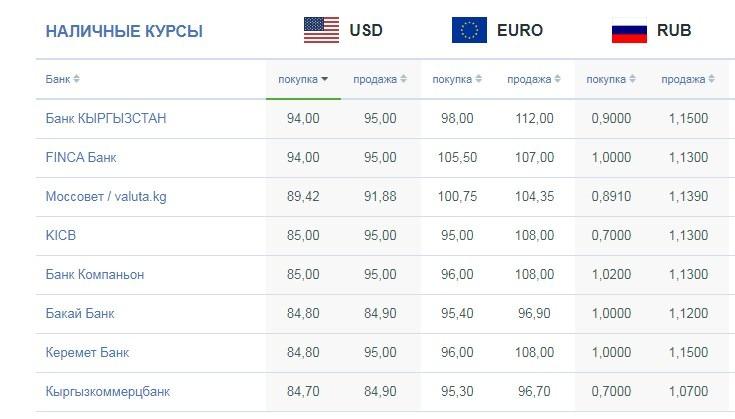Screen dimensions: 735x419
Task: Open the Банк КЫРГЫЗСТАН link
Action: point(106,118)
